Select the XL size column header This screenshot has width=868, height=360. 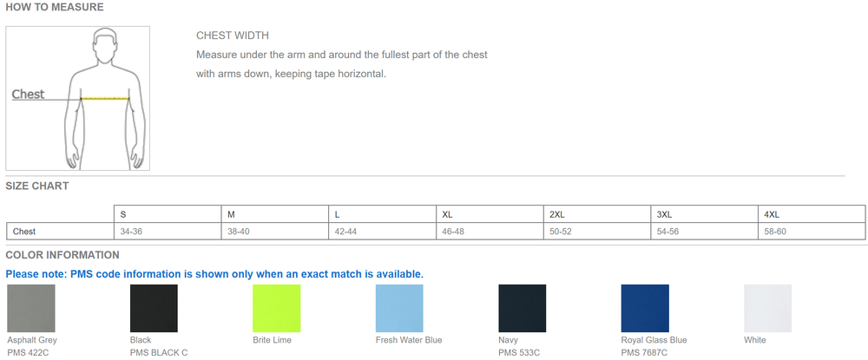(x=447, y=213)
